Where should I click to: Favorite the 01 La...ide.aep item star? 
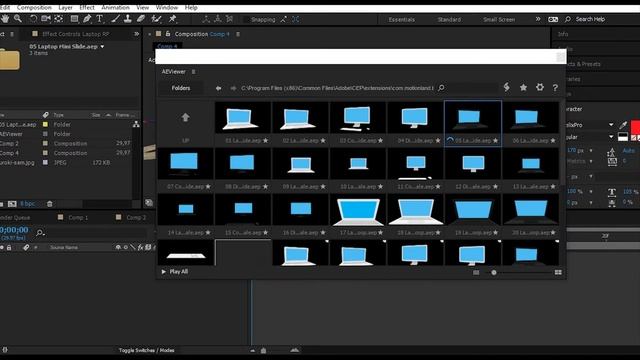click(266, 140)
